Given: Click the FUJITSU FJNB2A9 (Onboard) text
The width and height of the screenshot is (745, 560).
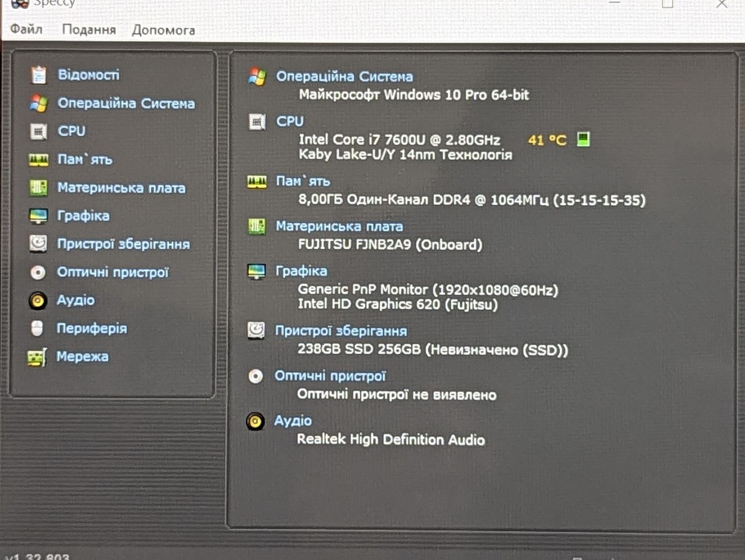Looking at the screenshot, I should [390, 245].
